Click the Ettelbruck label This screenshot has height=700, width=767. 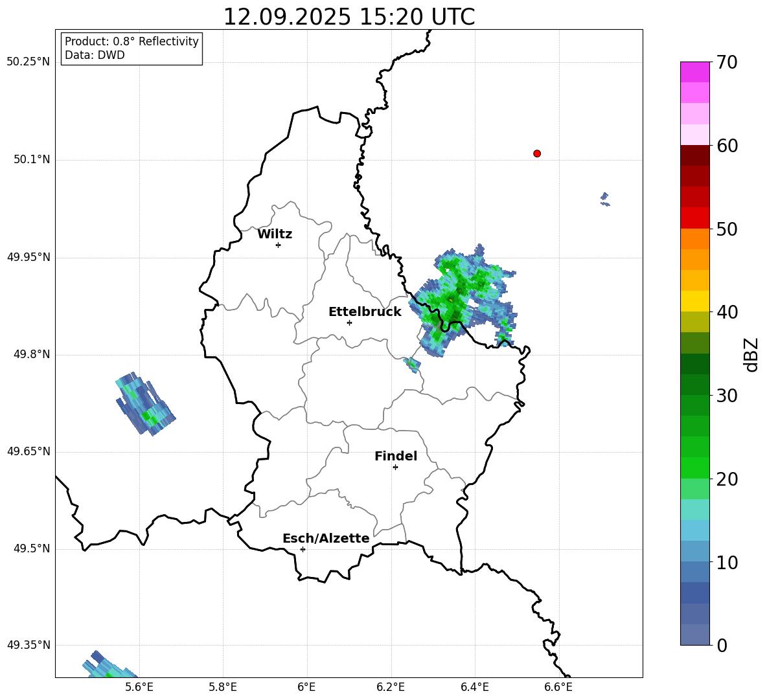pos(365,312)
